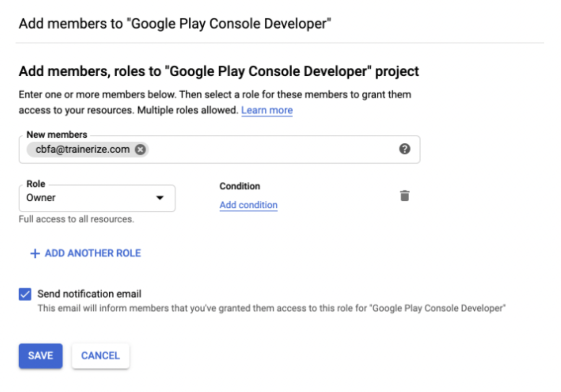Uncheck Send notification email checkbox
561x392 pixels.
coord(25,294)
